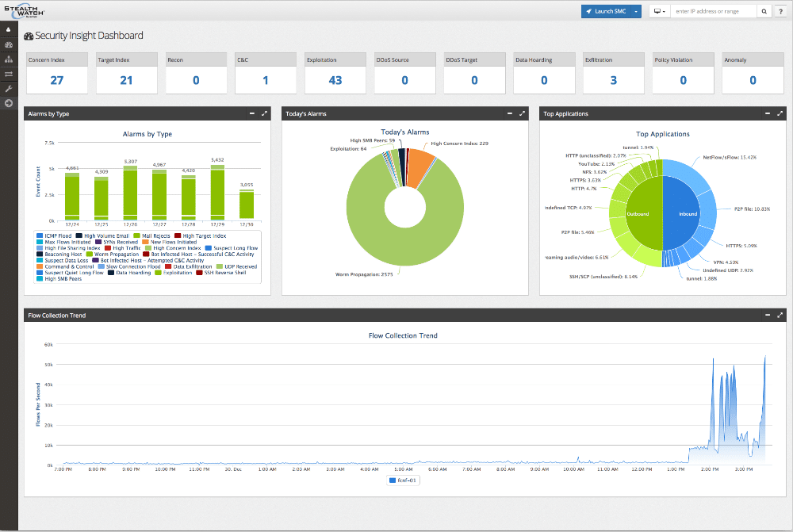This screenshot has width=793, height=532.
Task: Open the Target Index tile showing 21
Action: coord(126,73)
